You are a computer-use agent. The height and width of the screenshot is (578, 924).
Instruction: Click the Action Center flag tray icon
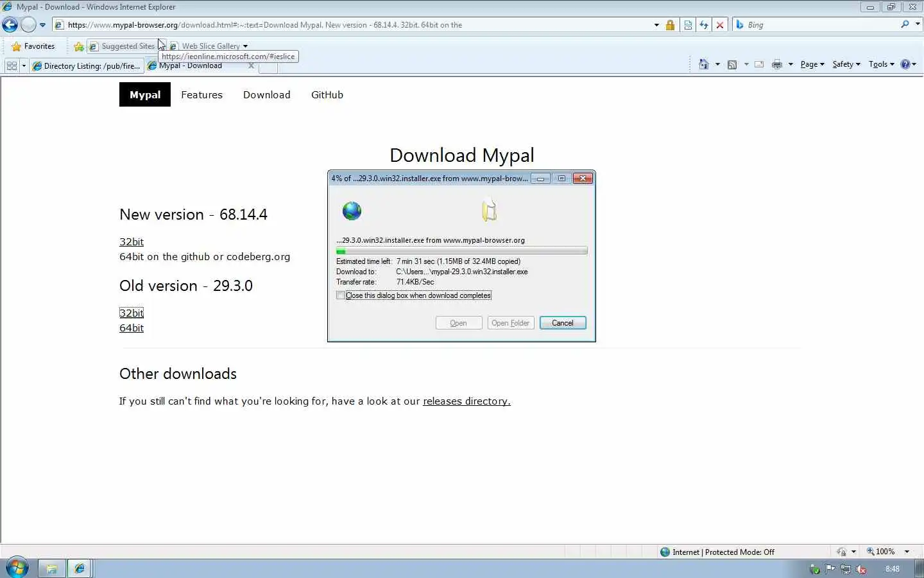tap(830, 569)
